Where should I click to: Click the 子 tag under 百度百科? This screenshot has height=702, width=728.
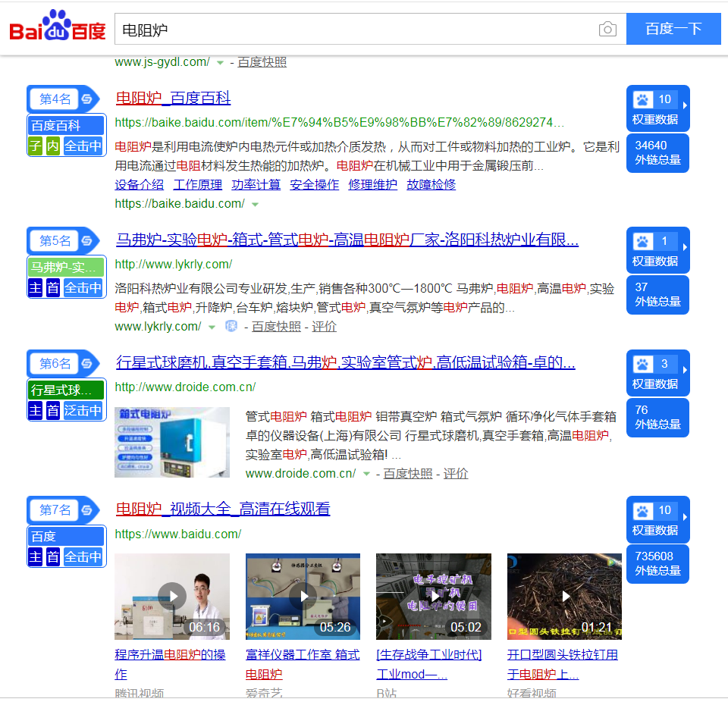coord(36,146)
